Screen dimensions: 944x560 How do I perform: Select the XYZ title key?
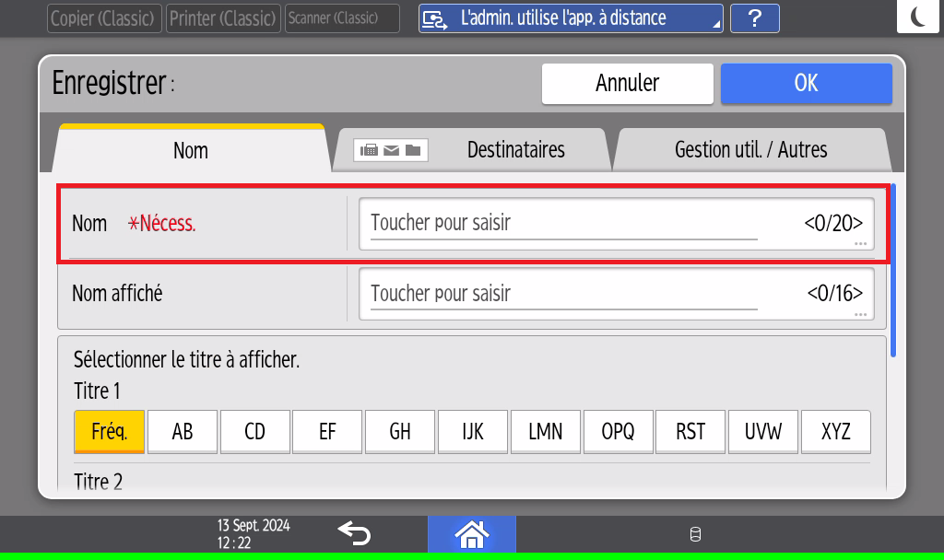click(835, 431)
